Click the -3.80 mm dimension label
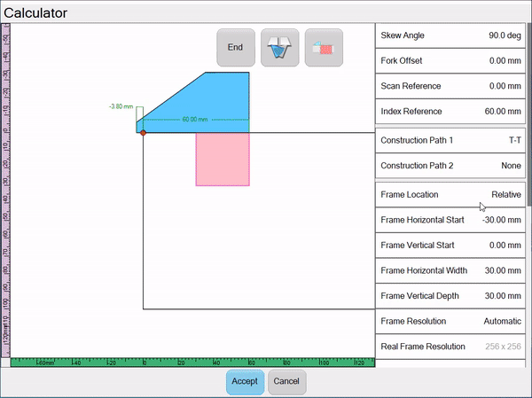This screenshot has height=398, width=532. coord(121,106)
